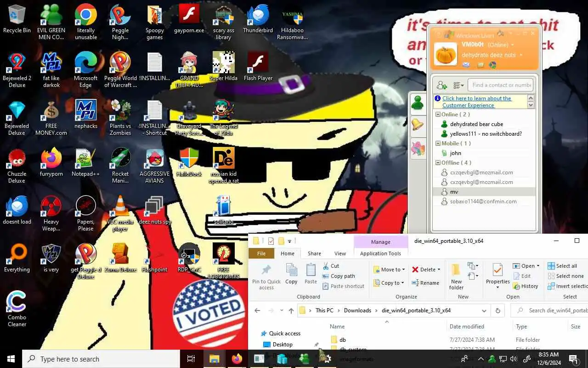
Task: Switch to the View ribbon tab
Action: point(340,253)
